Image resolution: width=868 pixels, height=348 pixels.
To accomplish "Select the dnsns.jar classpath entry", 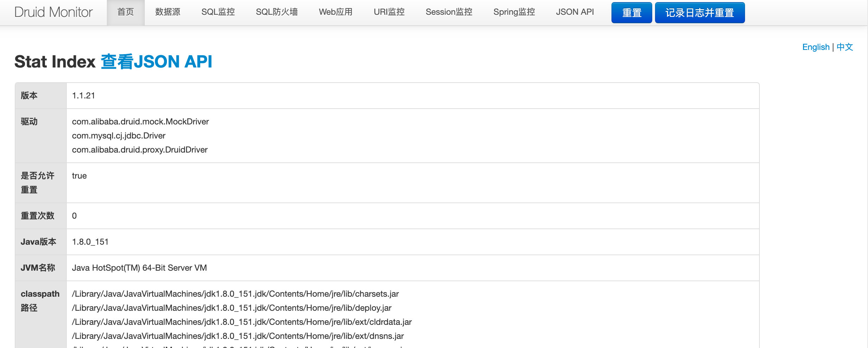I will point(238,336).
